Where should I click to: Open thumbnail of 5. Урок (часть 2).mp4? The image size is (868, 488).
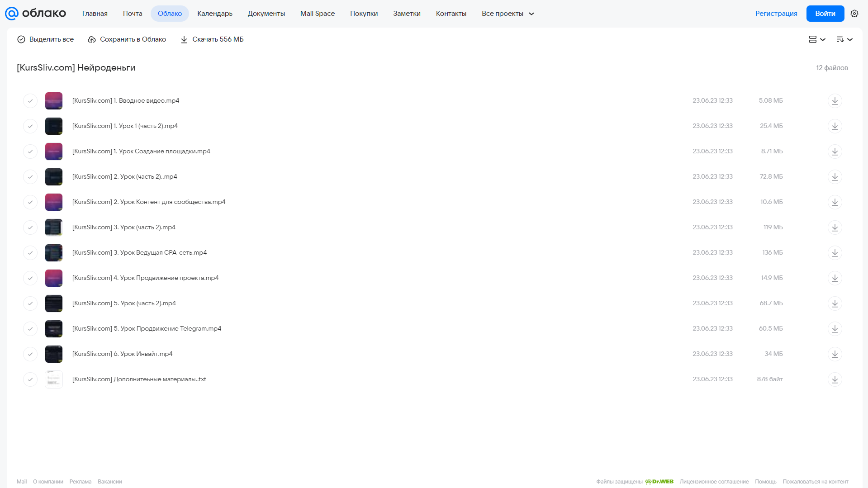tap(54, 303)
